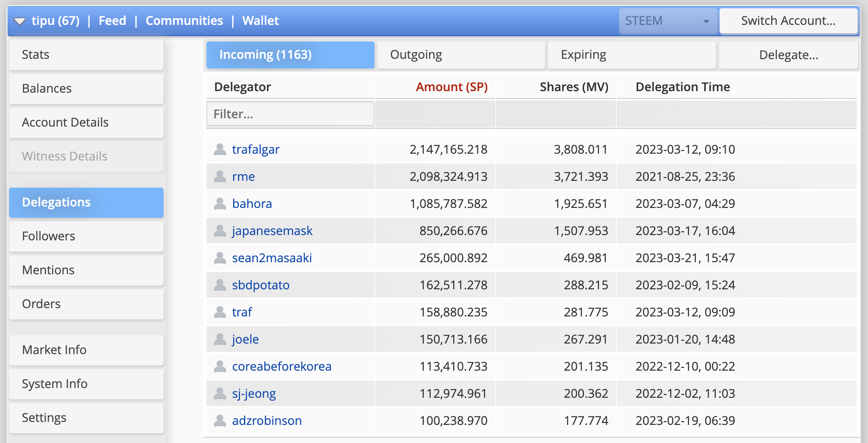Open the STEEM chain dropdown

pyautogui.click(x=668, y=21)
